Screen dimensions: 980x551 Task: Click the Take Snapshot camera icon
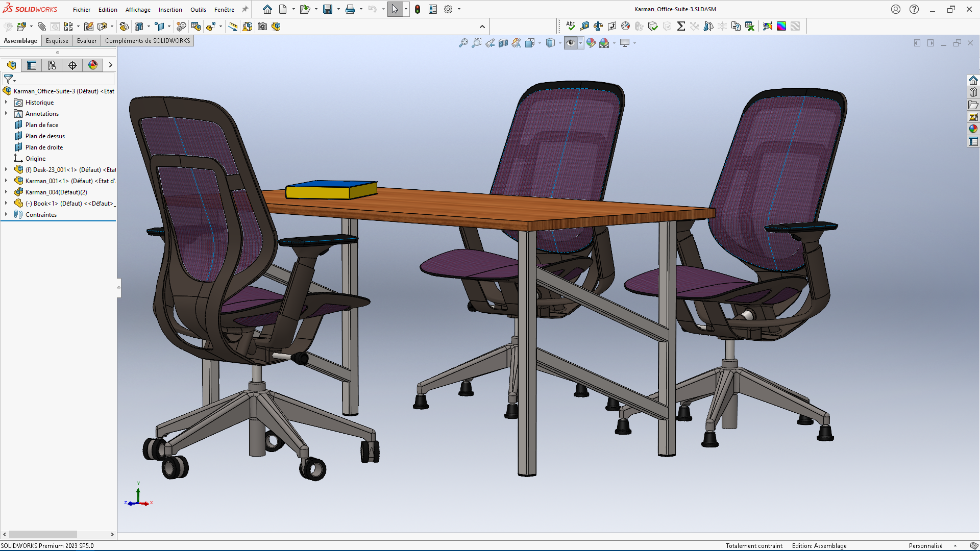262,27
